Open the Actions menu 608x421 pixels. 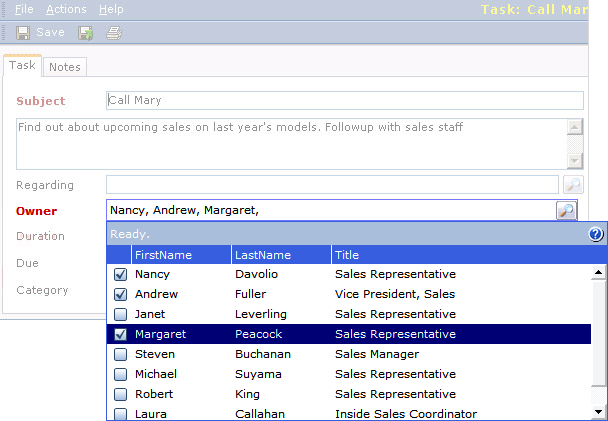point(66,9)
